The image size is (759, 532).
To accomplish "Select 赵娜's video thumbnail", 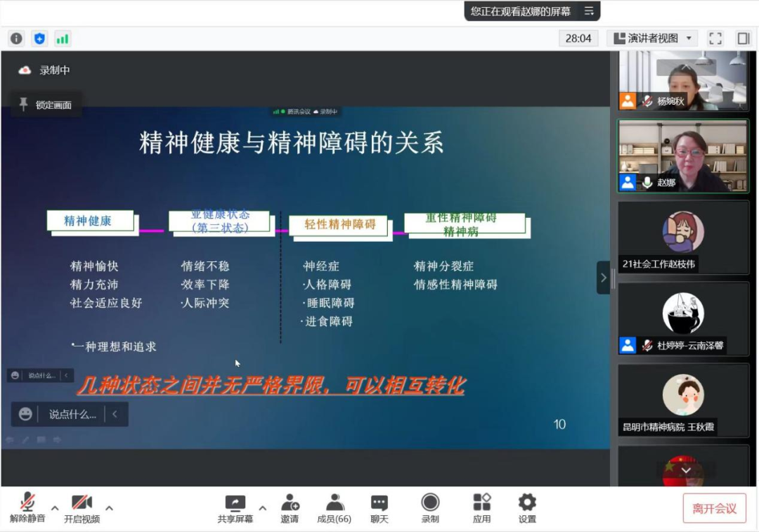I will point(683,156).
